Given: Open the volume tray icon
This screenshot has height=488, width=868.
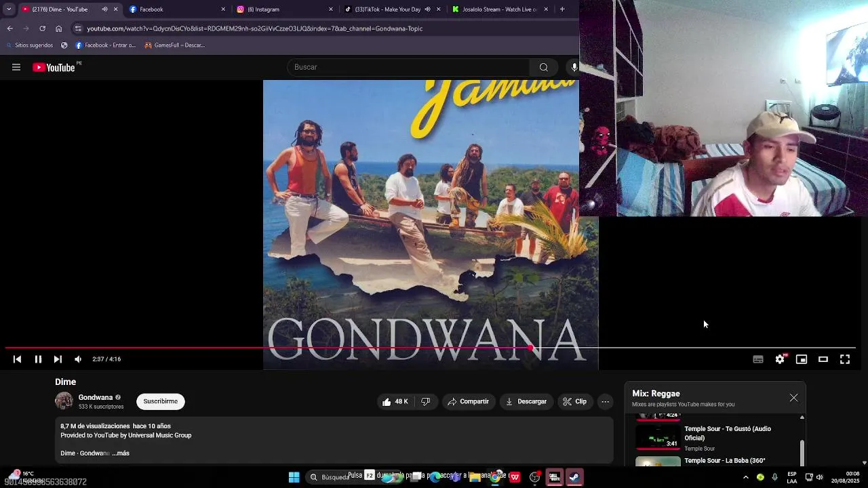Looking at the screenshot, I should pyautogui.click(x=820, y=477).
